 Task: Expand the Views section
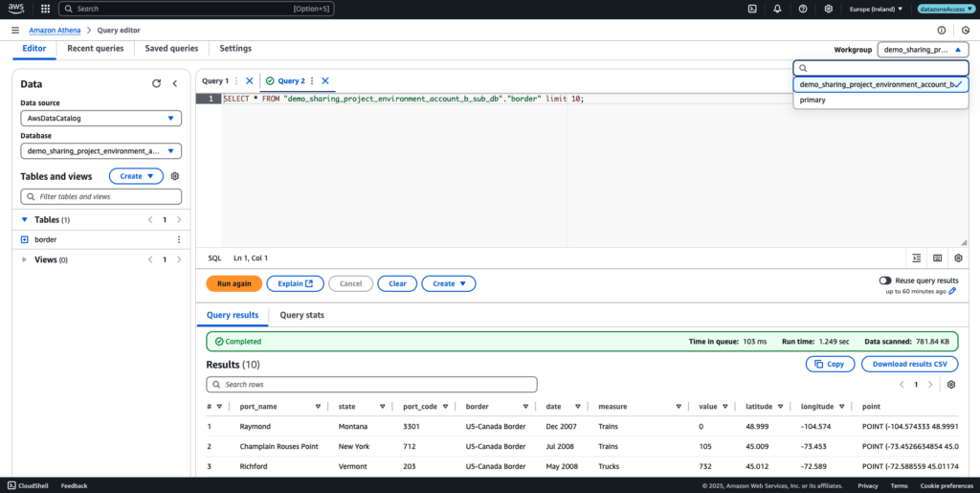[24, 259]
